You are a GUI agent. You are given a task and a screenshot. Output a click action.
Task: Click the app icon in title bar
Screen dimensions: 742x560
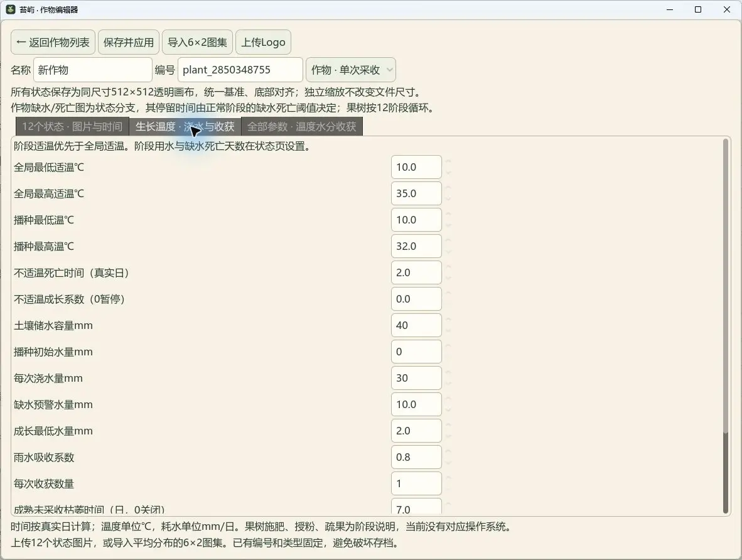click(x=11, y=9)
